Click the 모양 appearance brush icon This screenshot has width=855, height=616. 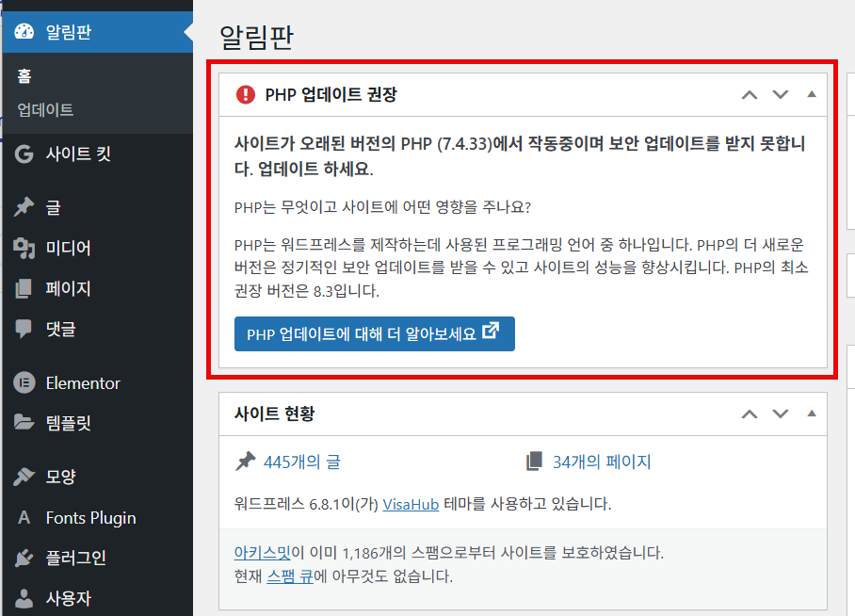click(24, 477)
